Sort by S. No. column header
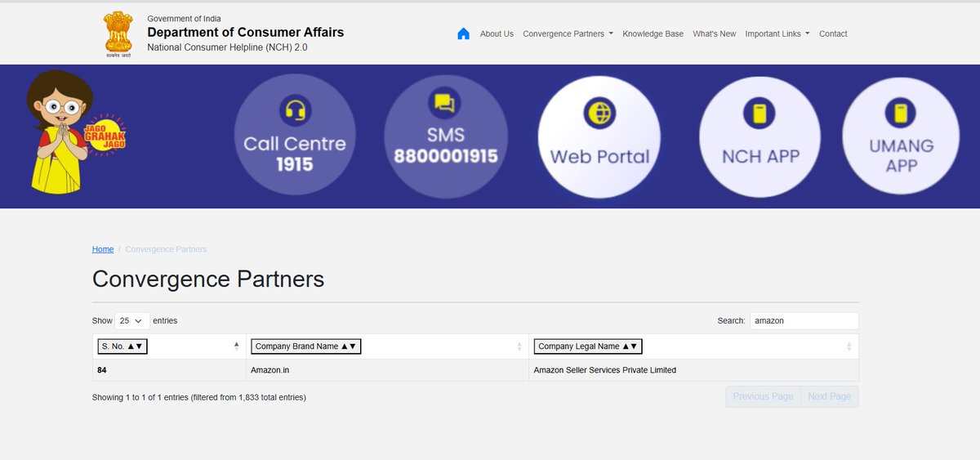 pyautogui.click(x=122, y=346)
